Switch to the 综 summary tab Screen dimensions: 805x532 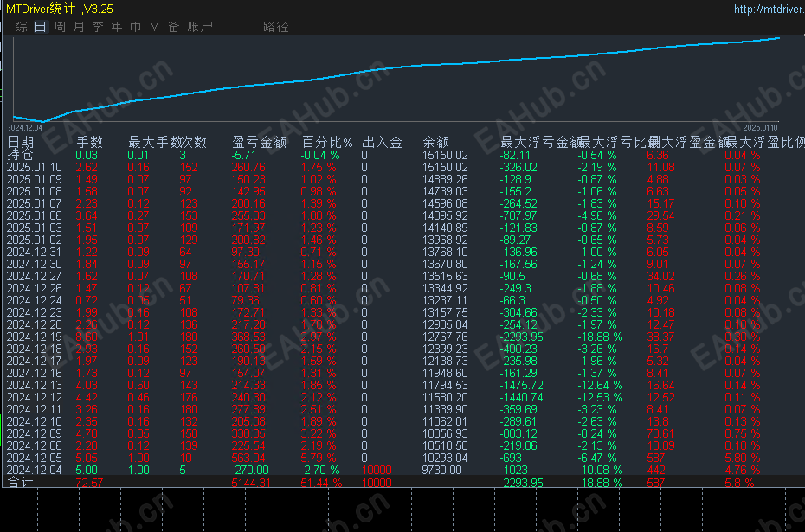(22, 27)
